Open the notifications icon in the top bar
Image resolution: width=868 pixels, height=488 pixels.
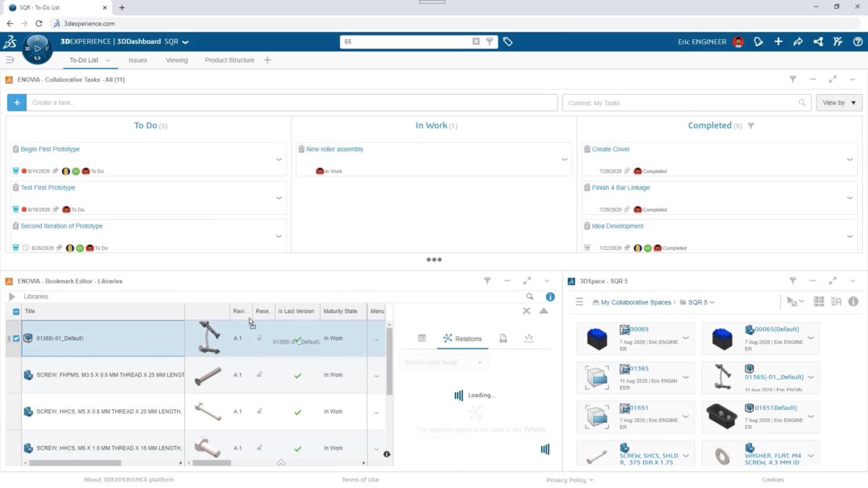[758, 42]
